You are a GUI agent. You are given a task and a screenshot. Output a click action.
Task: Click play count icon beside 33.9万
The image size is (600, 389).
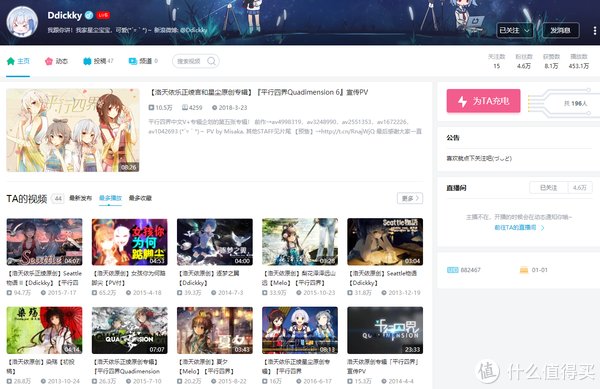(265, 293)
